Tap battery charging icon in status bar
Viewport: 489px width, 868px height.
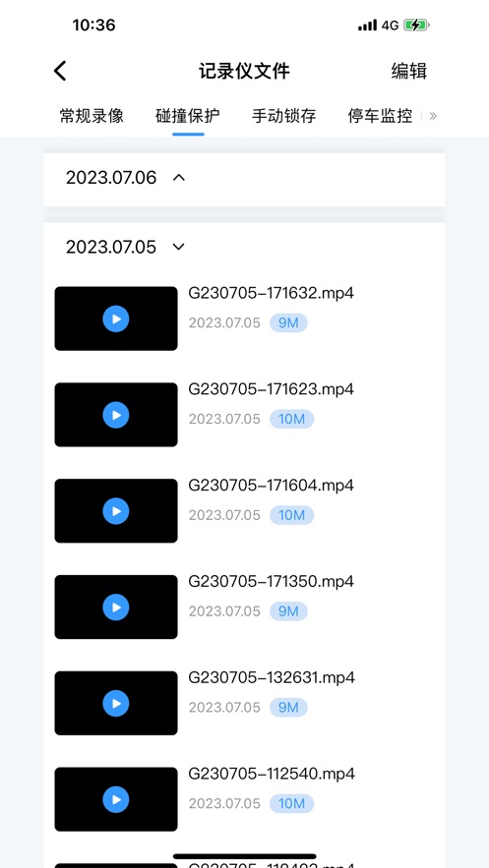coord(416,25)
